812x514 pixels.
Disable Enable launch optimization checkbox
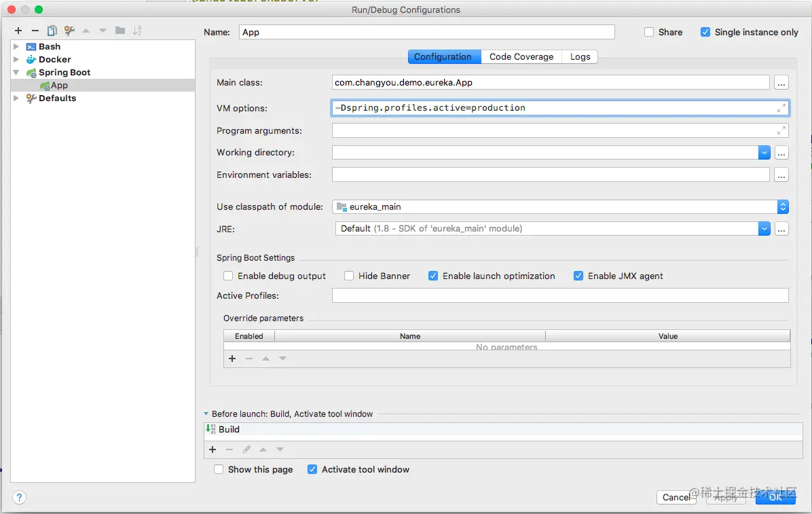(433, 276)
